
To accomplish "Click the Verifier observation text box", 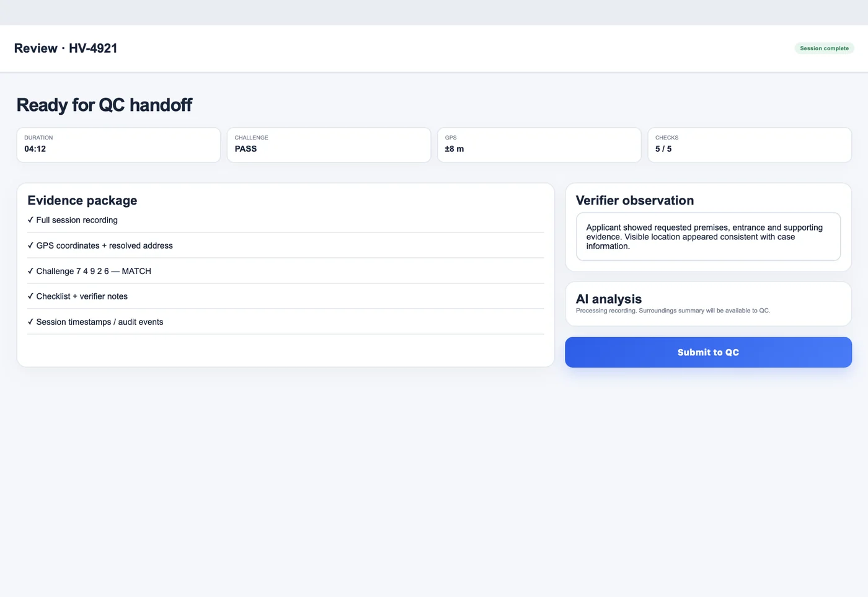I will (x=708, y=237).
